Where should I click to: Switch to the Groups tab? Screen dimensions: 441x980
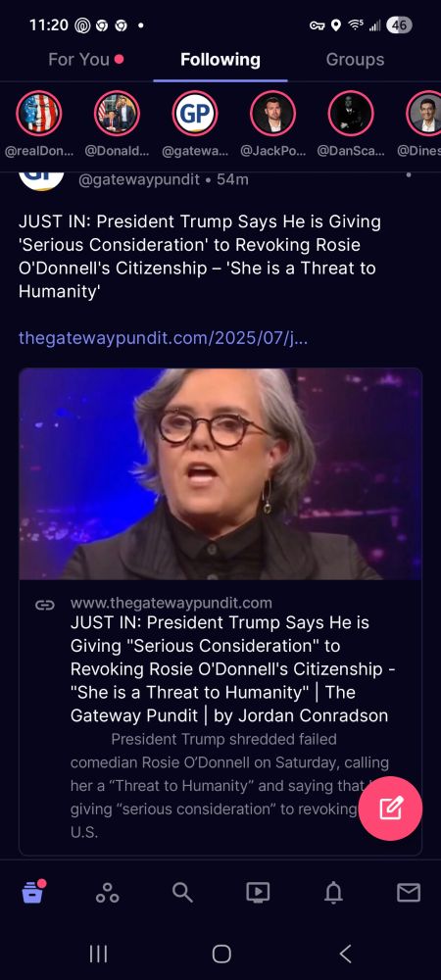coord(355,60)
